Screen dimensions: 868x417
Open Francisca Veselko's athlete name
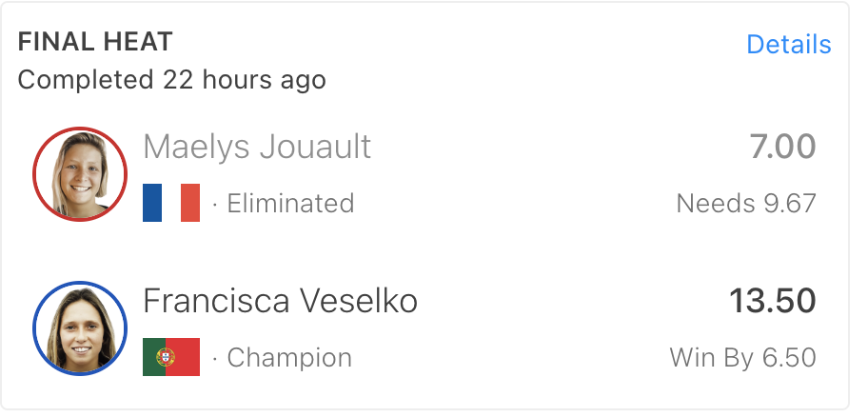(x=280, y=301)
